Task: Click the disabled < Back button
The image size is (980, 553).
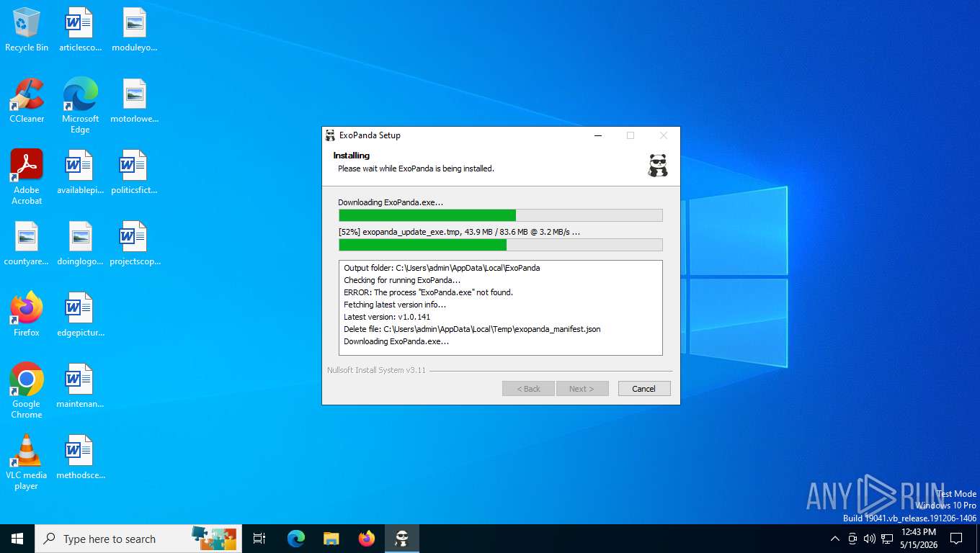Action: click(x=528, y=389)
